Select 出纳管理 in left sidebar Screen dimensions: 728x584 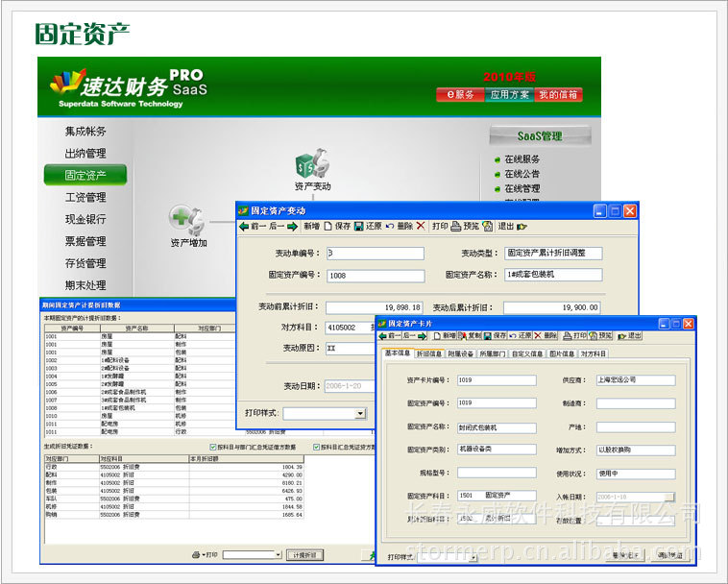click(x=85, y=153)
